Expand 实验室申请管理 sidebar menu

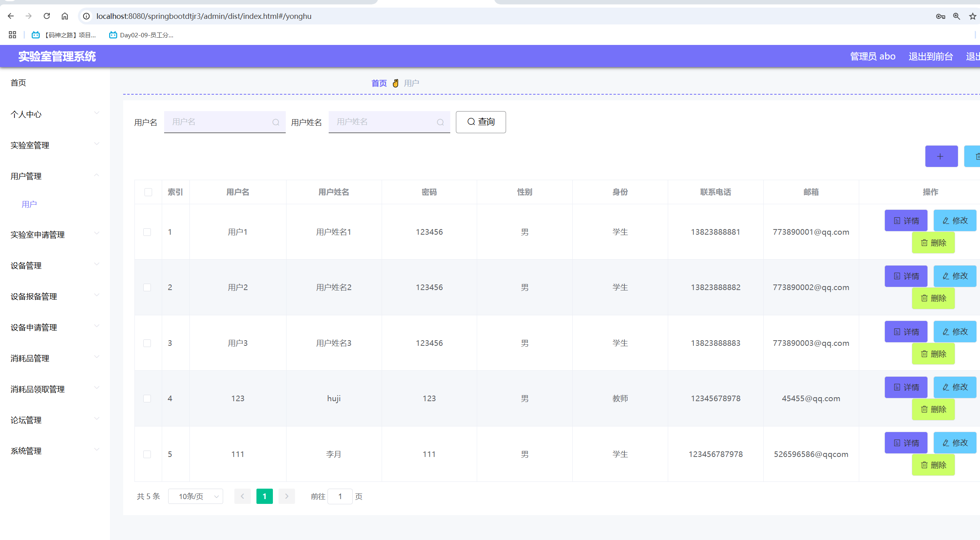tap(55, 235)
